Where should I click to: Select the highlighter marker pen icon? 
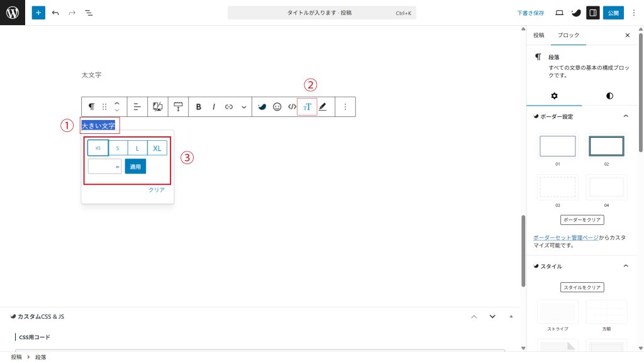323,107
